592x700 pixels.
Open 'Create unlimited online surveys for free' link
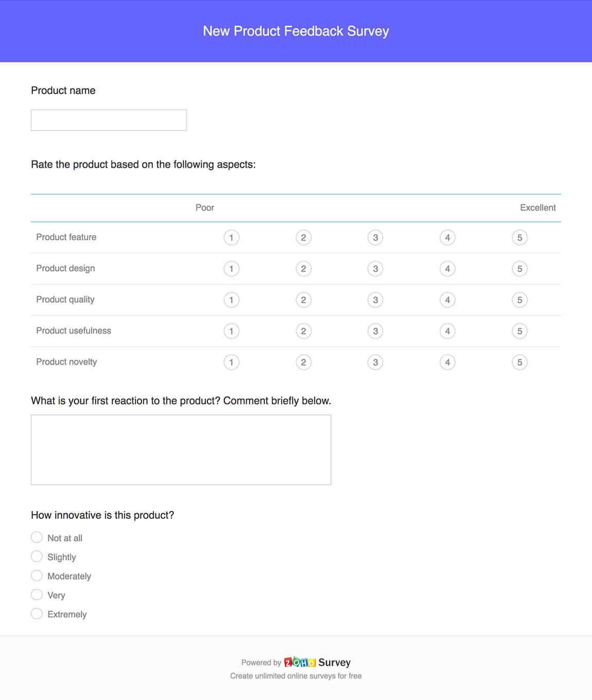[295, 676]
